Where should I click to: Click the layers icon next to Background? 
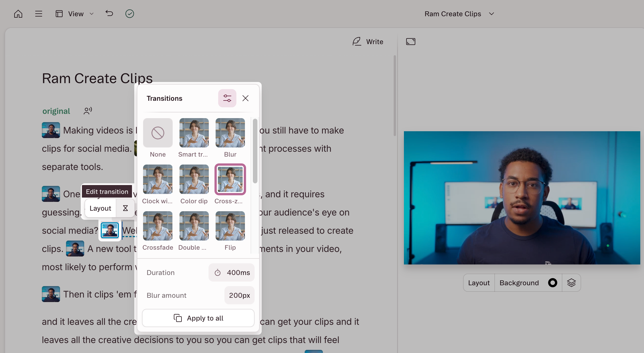point(571,282)
